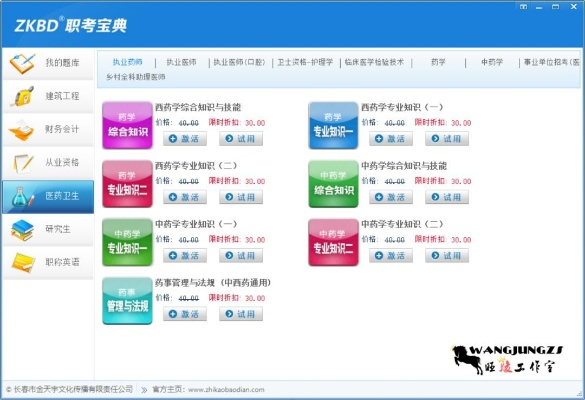Try 中药学专业知识(一) with 试用 button
The height and width of the screenshot is (400, 585).
pyautogui.click(x=241, y=256)
